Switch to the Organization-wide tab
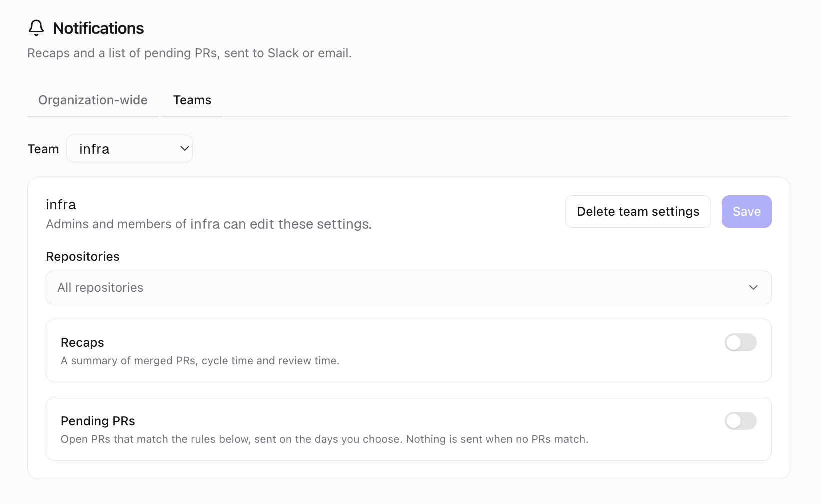Viewport: 821px width, 504px height. point(93,100)
